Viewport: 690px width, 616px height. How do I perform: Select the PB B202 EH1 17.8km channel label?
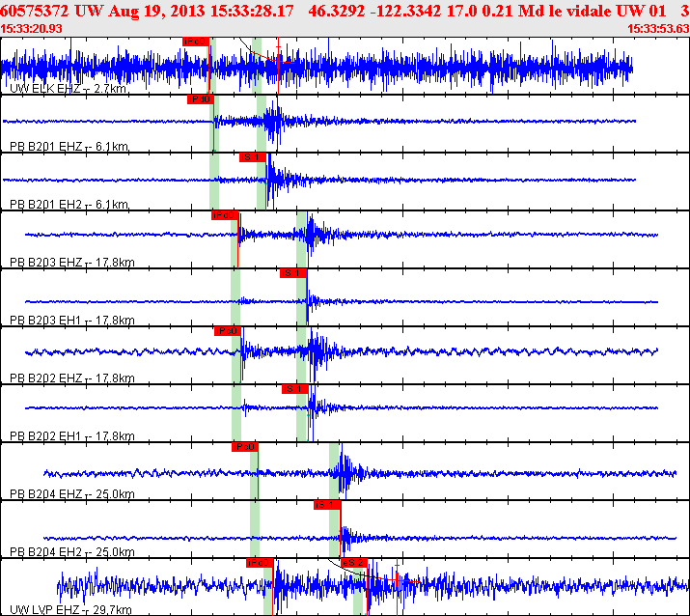(72, 435)
